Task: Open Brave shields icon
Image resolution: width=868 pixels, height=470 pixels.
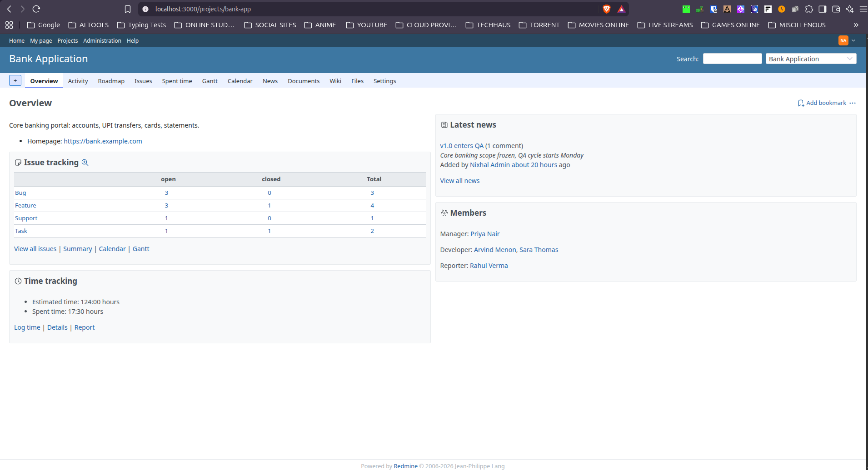Action: [606, 9]
